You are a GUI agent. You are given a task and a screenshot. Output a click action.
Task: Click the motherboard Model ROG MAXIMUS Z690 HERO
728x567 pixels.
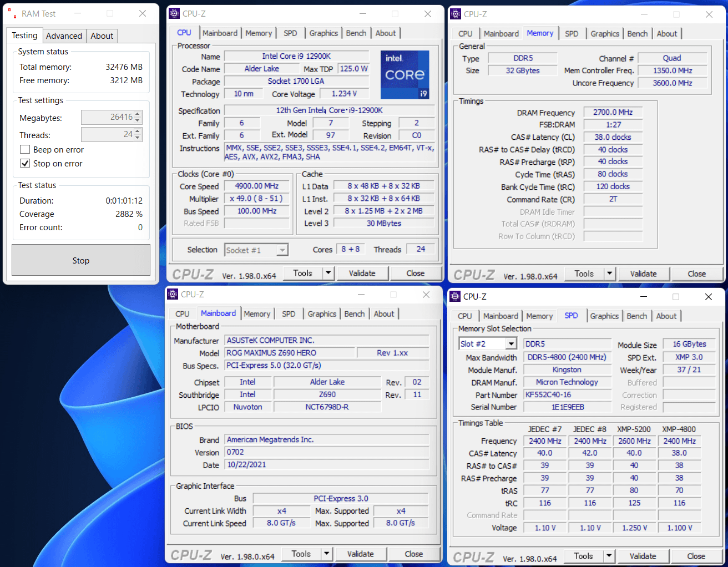[x=289, y=353]
